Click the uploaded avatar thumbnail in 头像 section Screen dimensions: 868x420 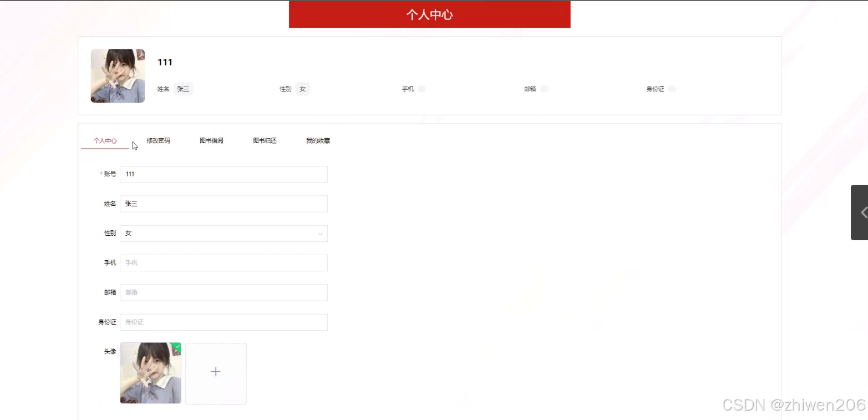[x=150, y=373]
